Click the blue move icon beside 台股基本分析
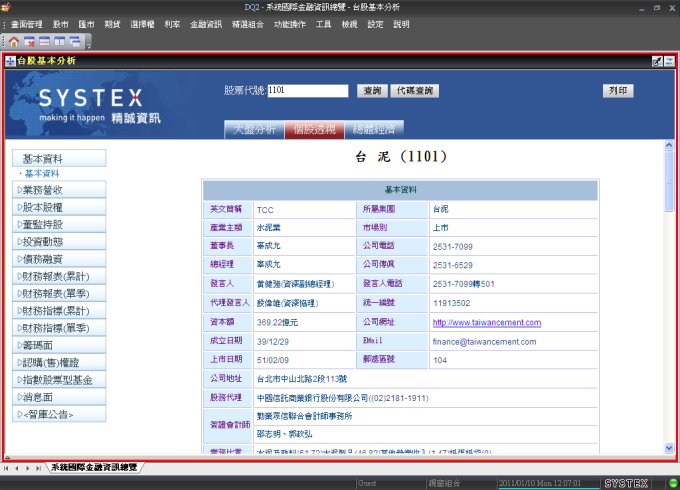This screenshot has height=490, width=680. [x=10, y=61]
